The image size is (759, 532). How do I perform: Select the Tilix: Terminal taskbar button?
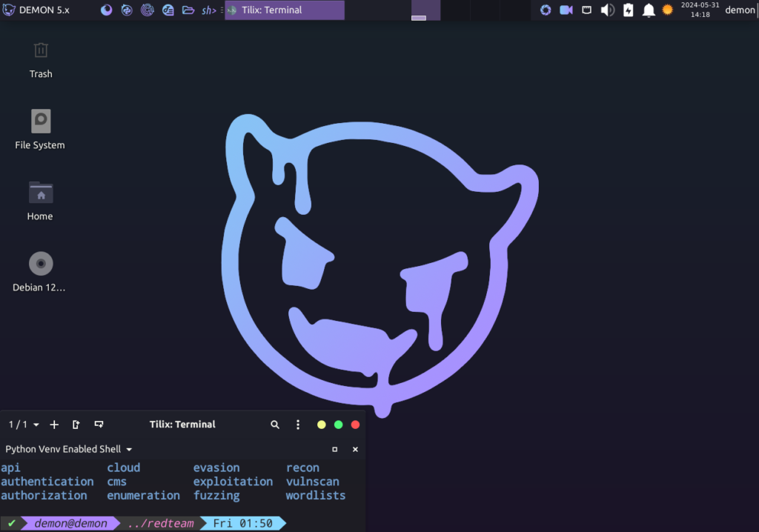point(285,10)
